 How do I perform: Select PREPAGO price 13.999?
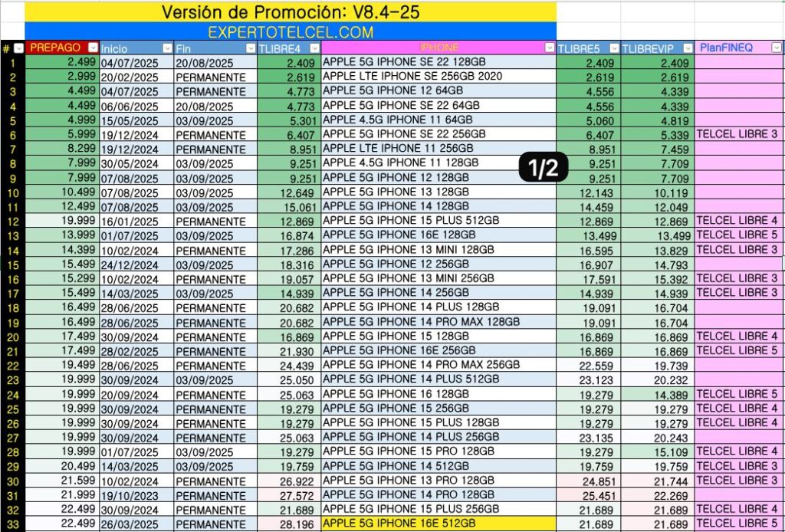[62, 235]
